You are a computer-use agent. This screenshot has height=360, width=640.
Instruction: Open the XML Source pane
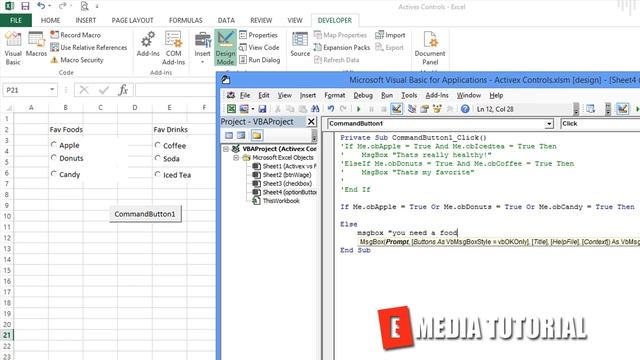(300, 44)
